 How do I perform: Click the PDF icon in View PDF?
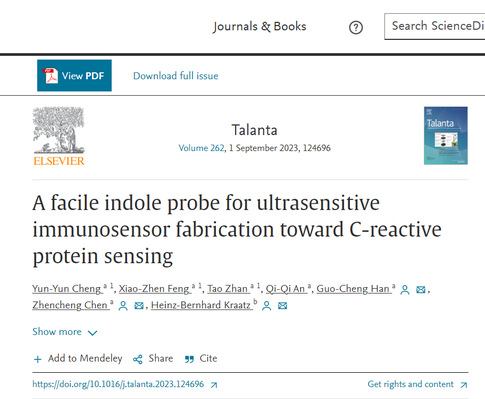point(50,76)
